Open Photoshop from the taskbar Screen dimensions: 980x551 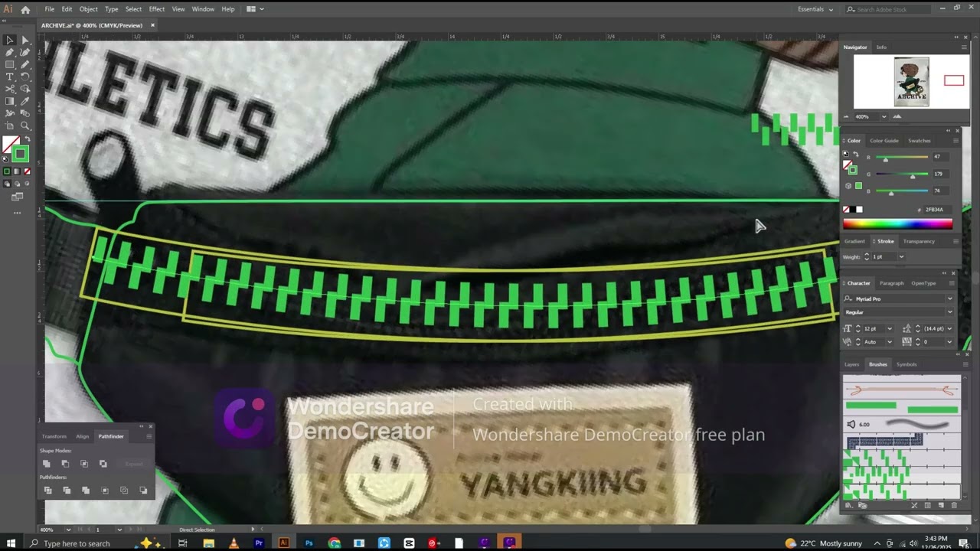point(309,543)
